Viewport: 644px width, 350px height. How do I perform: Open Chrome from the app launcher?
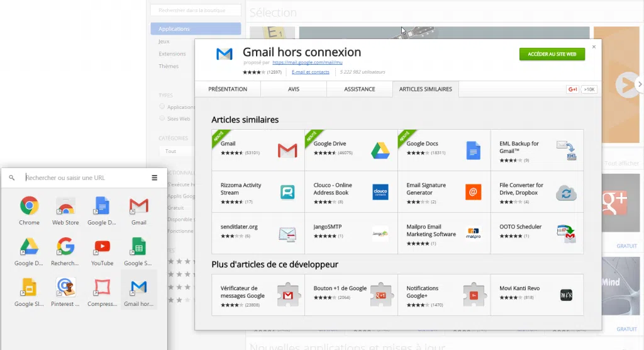point(29,211)
